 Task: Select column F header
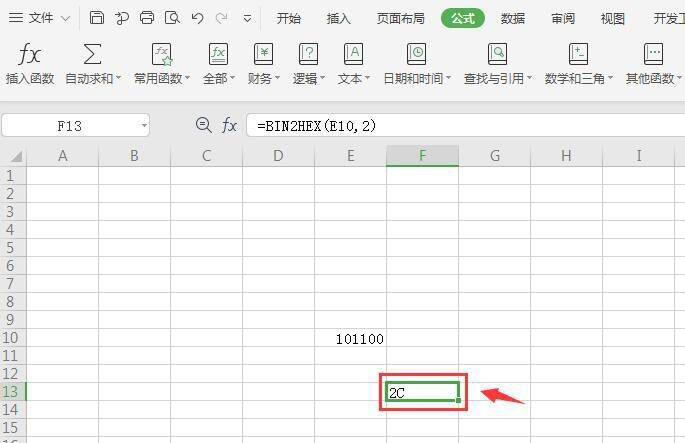tap(422, 156)
